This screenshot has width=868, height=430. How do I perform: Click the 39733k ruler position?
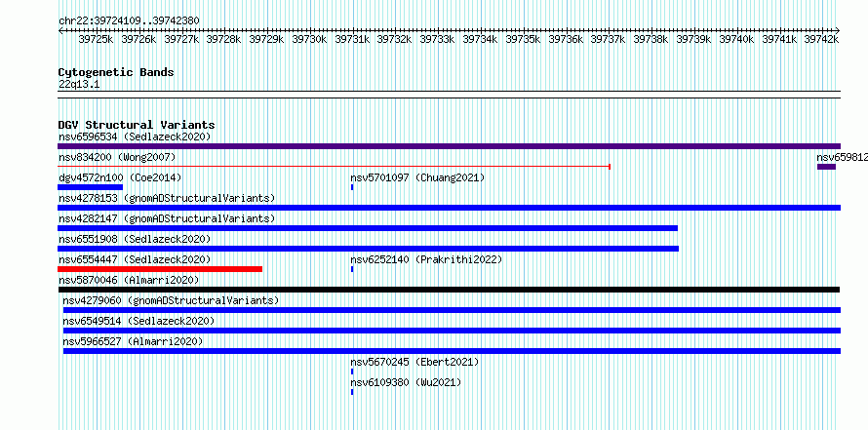(437, 39)
